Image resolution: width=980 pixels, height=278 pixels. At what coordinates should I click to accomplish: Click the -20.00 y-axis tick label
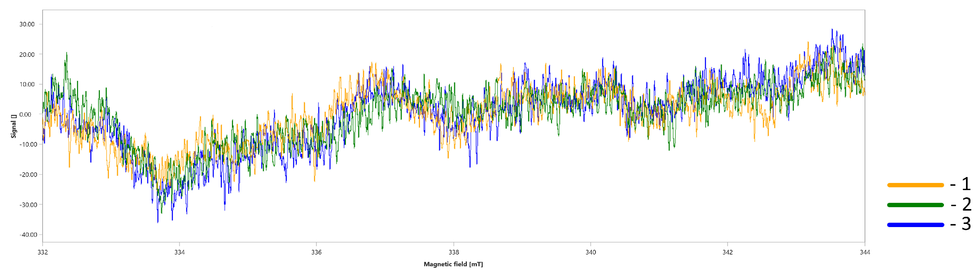coord(29,175)
